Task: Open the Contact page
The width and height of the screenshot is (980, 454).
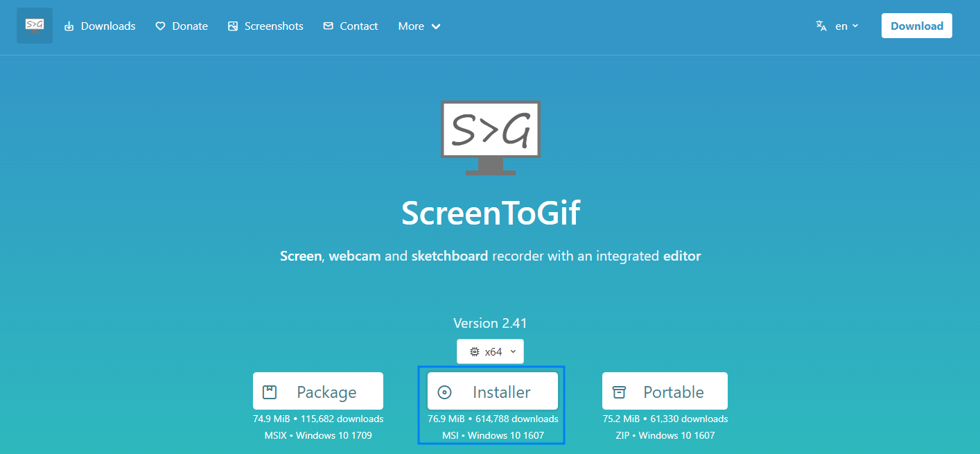Action: coord(351,26)
